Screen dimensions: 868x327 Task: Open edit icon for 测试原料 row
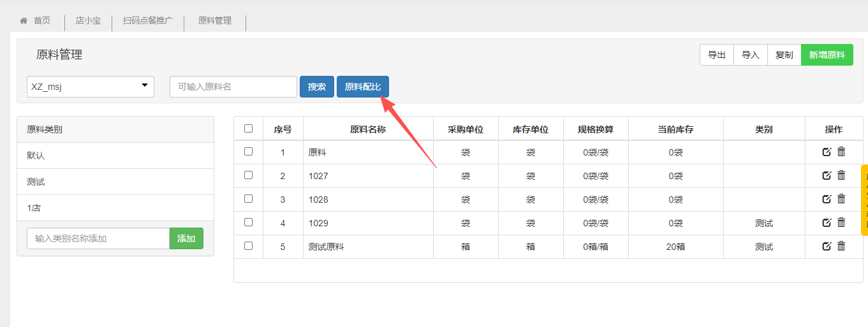coord(827,246)
